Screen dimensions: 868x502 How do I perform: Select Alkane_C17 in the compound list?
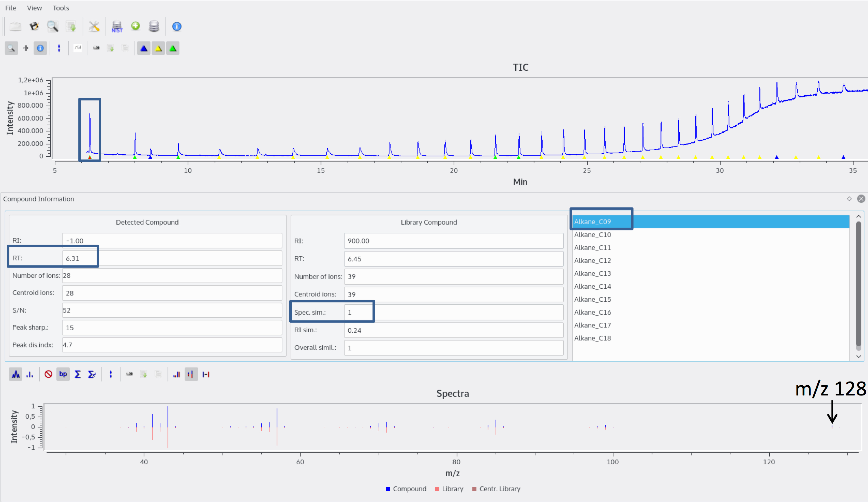(593, 325)
